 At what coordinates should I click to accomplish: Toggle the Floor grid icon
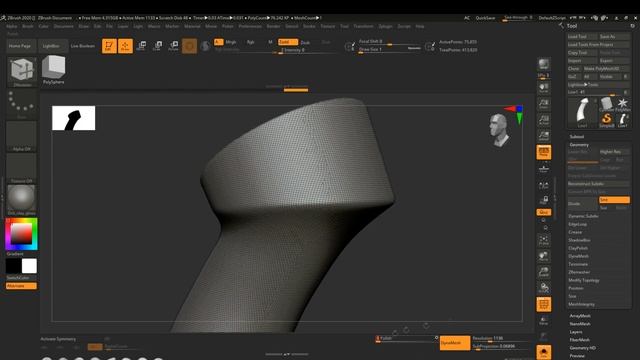point(544,169)
